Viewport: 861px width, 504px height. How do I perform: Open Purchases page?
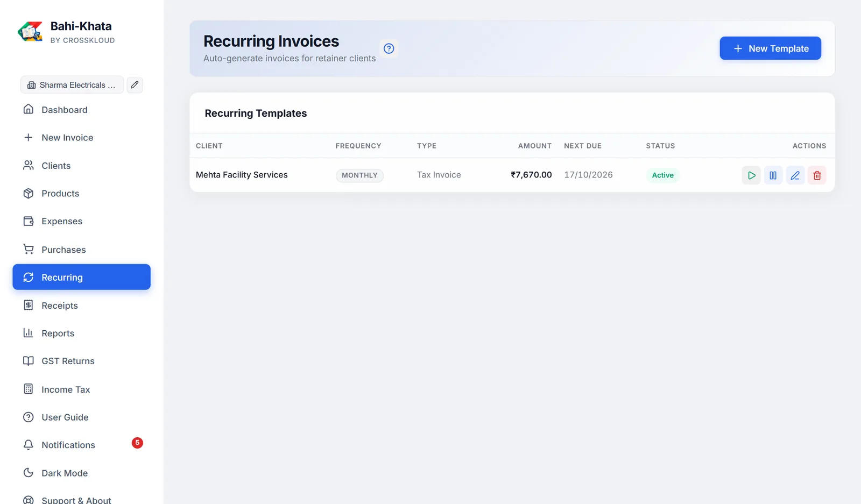coord(82,250)
